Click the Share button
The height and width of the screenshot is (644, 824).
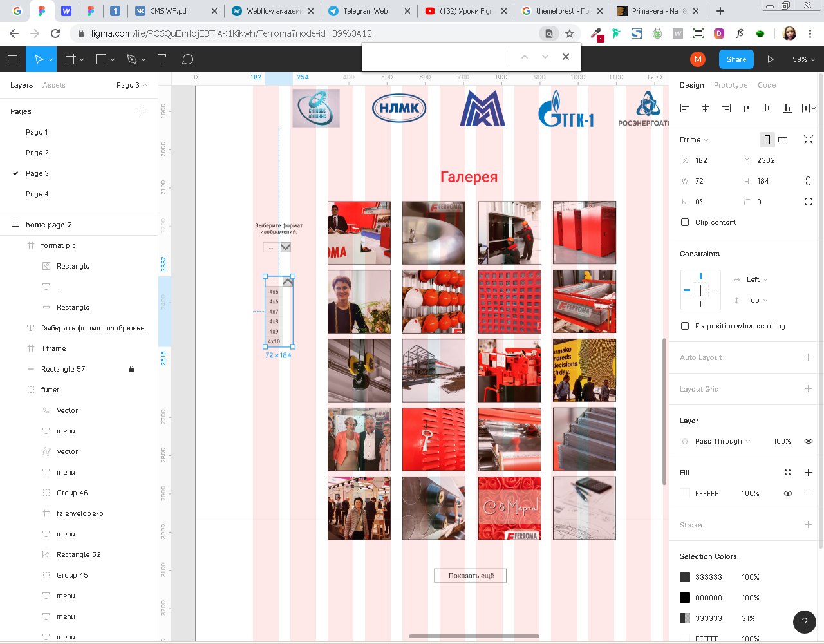[x=736, y=59]
